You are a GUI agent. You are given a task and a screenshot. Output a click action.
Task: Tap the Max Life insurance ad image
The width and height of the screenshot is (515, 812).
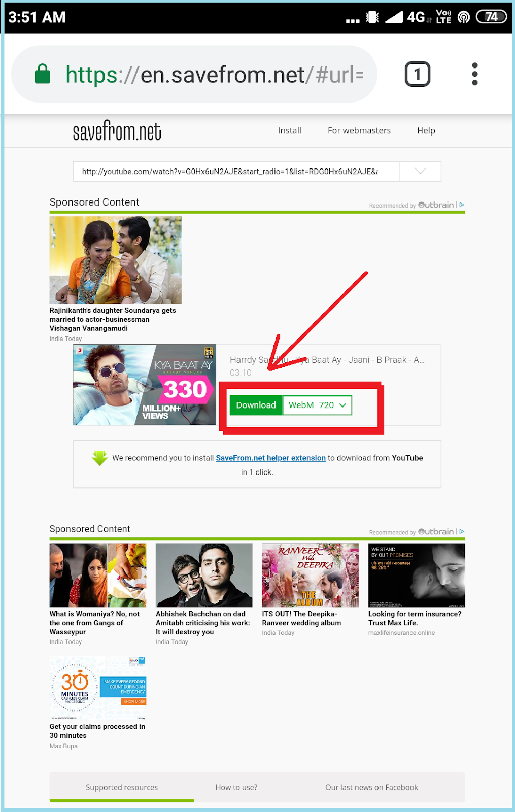click(417, 575)
